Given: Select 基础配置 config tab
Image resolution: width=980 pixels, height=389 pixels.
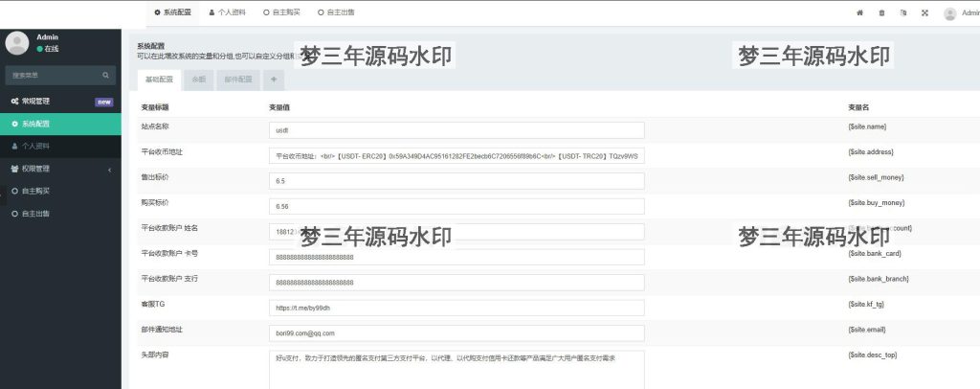Looking at the screenshot, I should (x=159, y=80).
